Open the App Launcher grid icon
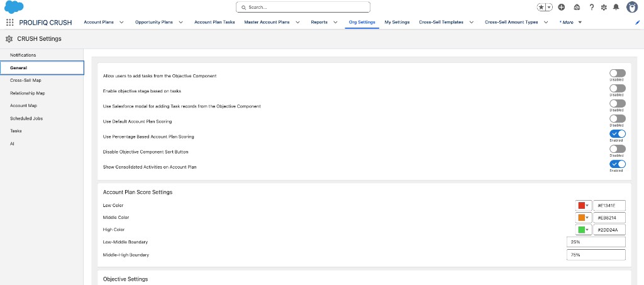 pyautogui.click(x=10, y=23)
